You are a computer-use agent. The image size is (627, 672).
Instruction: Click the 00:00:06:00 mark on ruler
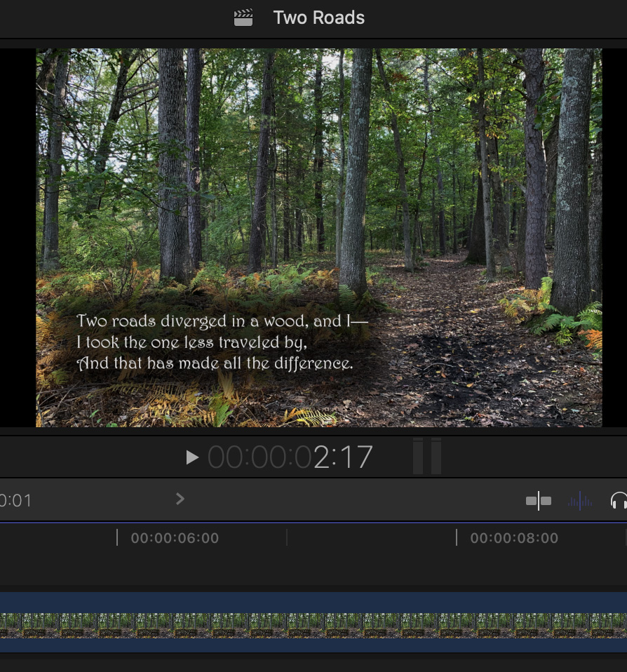click(174, 538)
